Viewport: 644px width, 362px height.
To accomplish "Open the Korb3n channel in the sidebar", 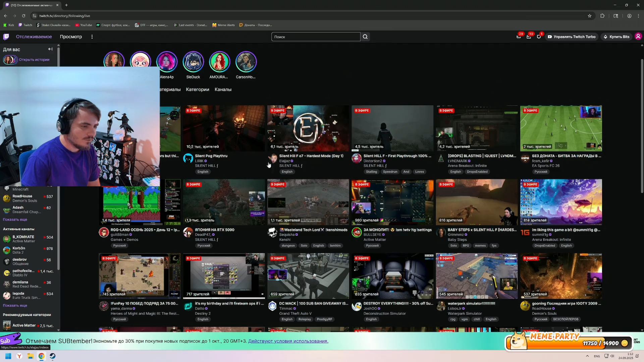I will (x=19, y=248).
